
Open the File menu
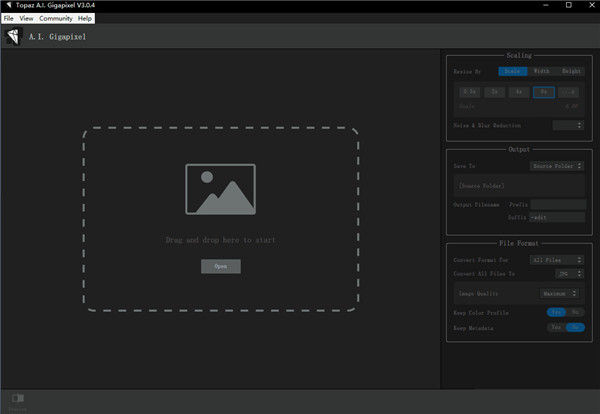[8, 18]
